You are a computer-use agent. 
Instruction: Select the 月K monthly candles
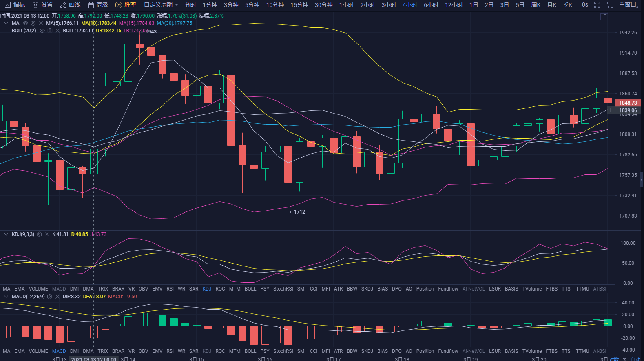[x=551, y=5]
